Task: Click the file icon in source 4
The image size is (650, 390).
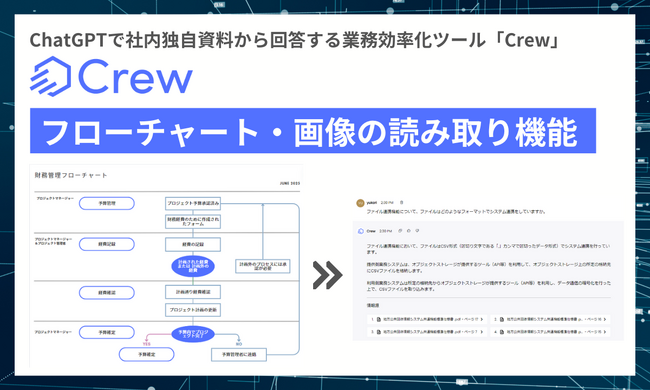Action: (502, 332)
